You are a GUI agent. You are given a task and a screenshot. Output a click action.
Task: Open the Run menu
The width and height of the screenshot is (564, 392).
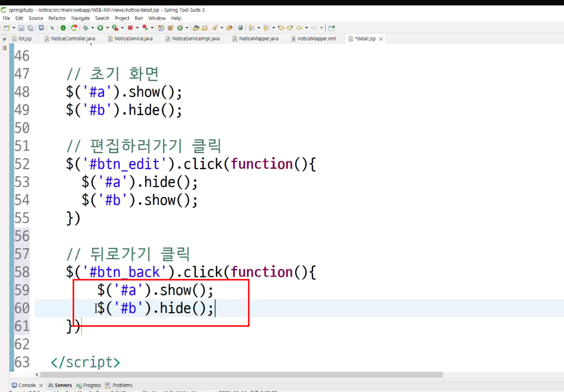(138, 18)
